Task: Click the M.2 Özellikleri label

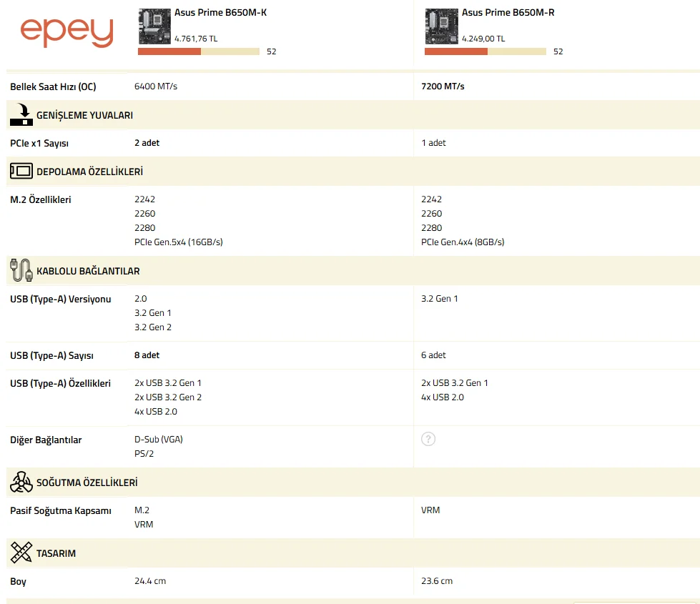Action: (x=41, y=199)
